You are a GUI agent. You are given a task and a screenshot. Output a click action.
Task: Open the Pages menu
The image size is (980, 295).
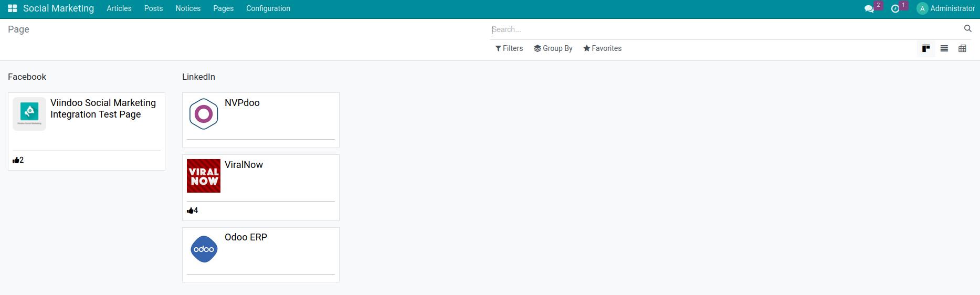pos(224,8)
